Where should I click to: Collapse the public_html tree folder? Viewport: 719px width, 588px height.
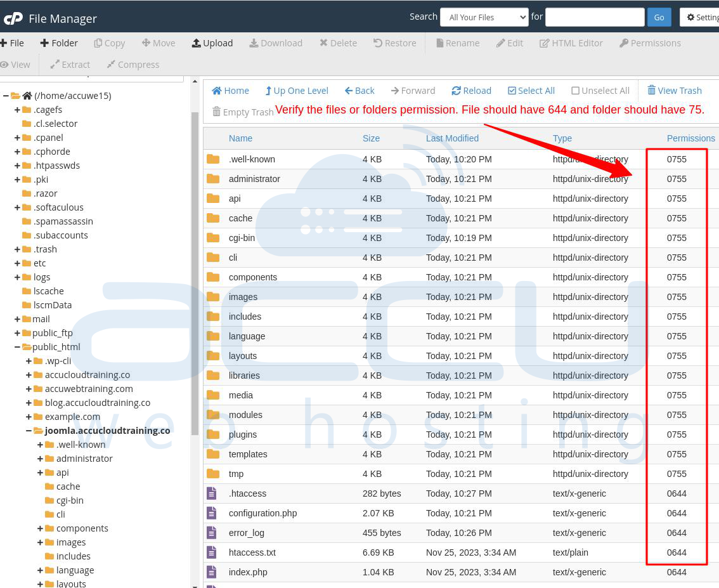17,347
